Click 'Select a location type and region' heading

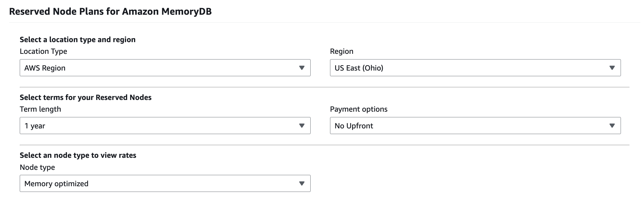pos(78,40)
